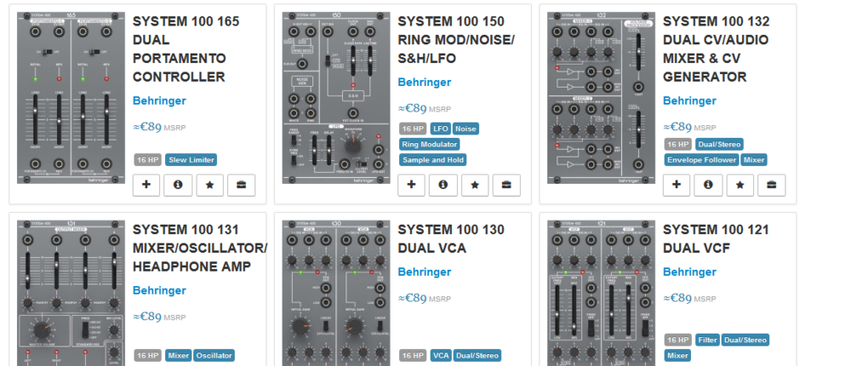Viewport: 868px width, 366px height.
Task: Star the System 100 165 module
Action: point(210,185)
